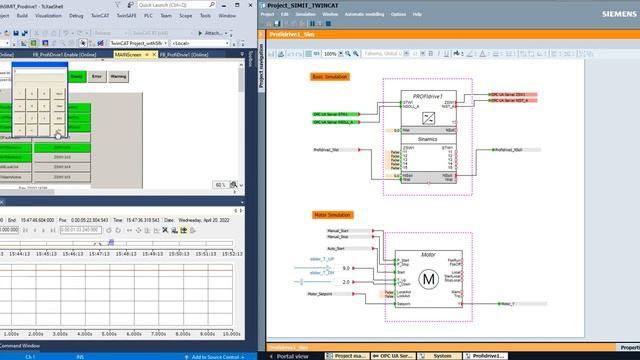Click the bottom-right key of the numpad popup
The image size is (640, 360).
[59, 130]
